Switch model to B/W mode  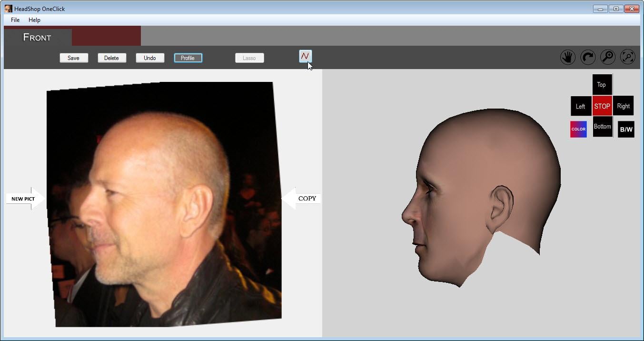(626, 129)
